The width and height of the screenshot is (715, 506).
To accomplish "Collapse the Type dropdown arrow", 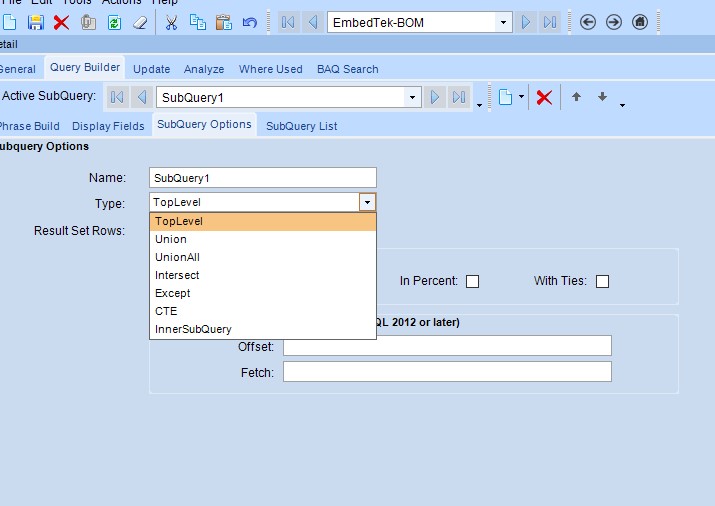I will (x=367, y=202).
